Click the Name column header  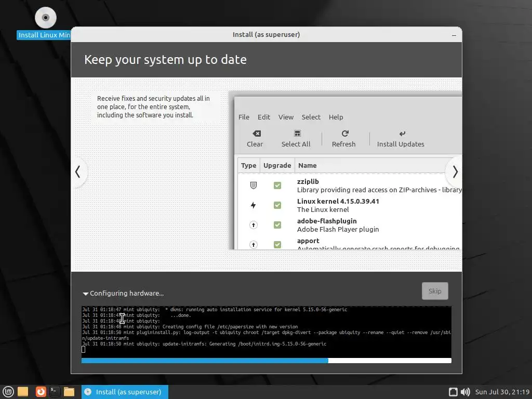pyautogui.click(x=308, y=166)
